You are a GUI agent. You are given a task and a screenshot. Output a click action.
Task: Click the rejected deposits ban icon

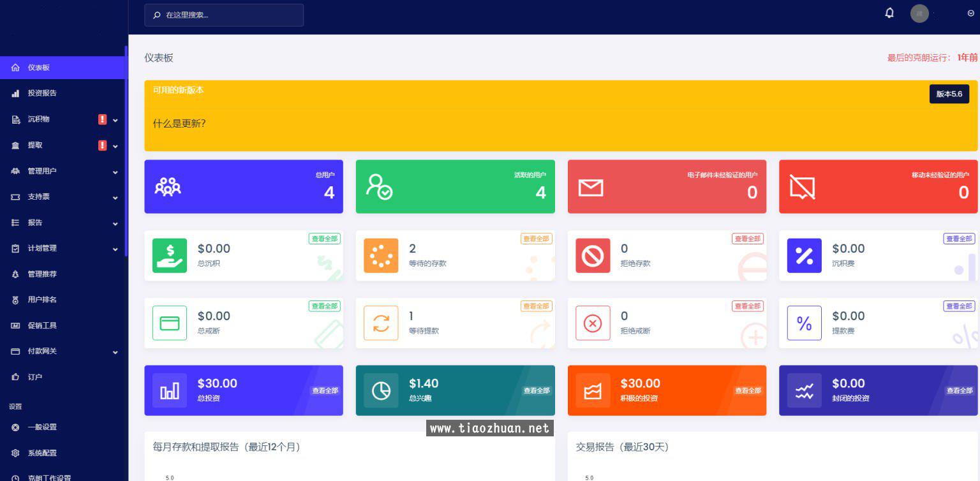[x=593, y=256]
